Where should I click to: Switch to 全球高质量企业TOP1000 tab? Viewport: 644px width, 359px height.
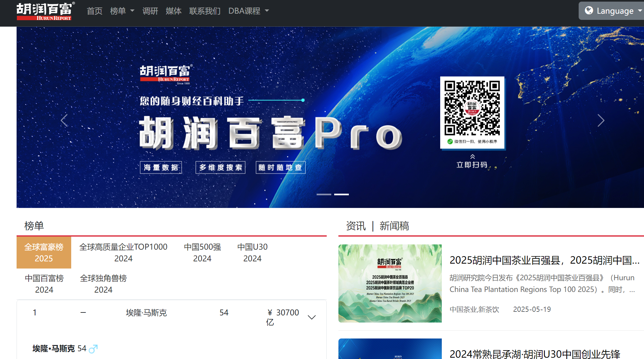coord(123,252)
